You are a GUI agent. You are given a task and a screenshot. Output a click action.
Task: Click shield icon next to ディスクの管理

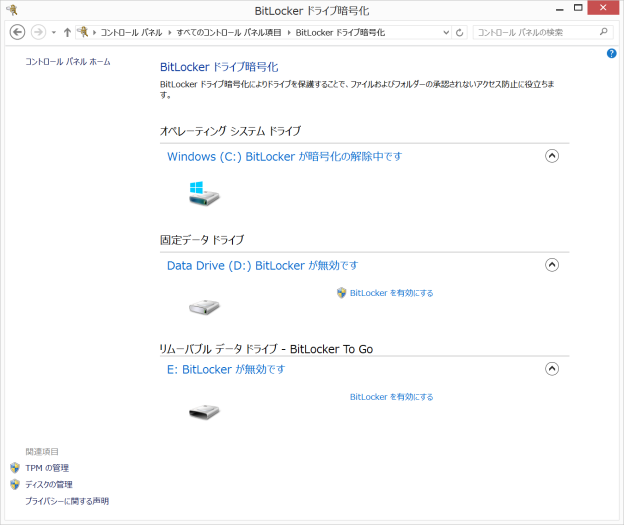pos(15,484)
